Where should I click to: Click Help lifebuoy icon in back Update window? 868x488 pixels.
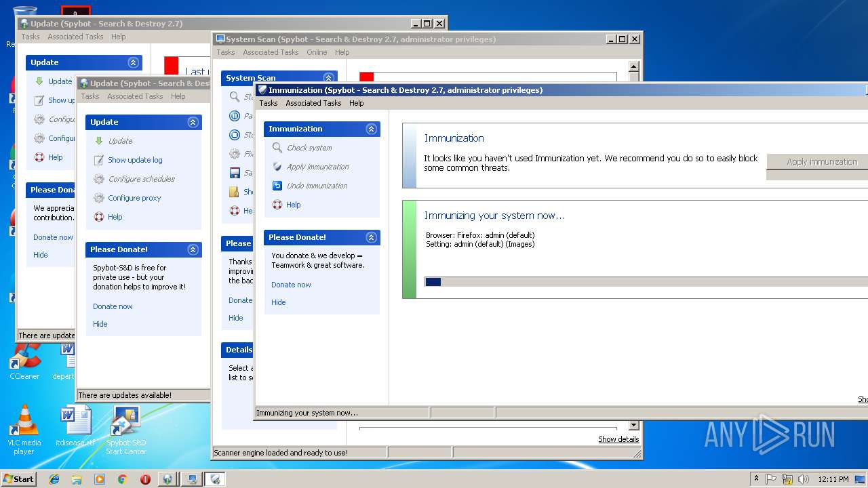tap(39, 157)
